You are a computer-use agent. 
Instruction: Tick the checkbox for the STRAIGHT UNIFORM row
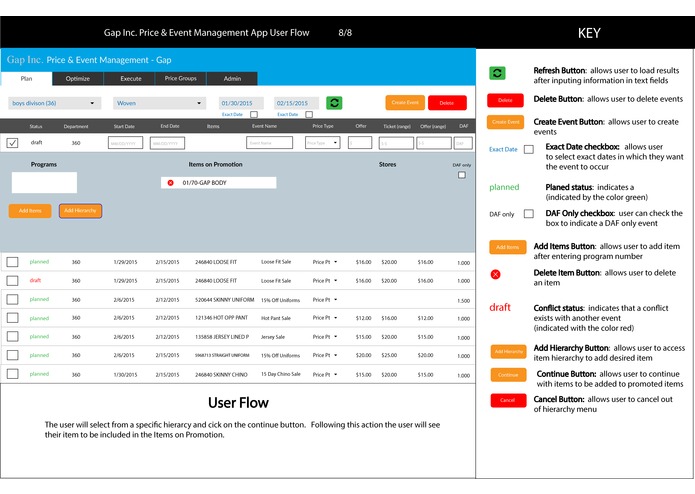(x=12, y=355)
